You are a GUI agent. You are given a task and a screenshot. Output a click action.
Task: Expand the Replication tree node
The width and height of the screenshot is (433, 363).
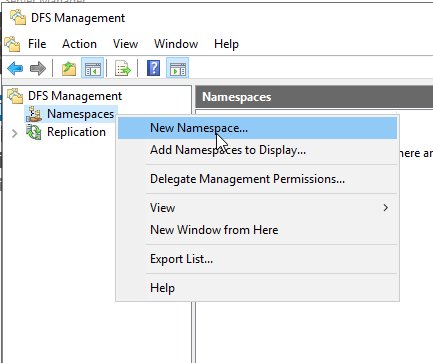tap(14, 133)
